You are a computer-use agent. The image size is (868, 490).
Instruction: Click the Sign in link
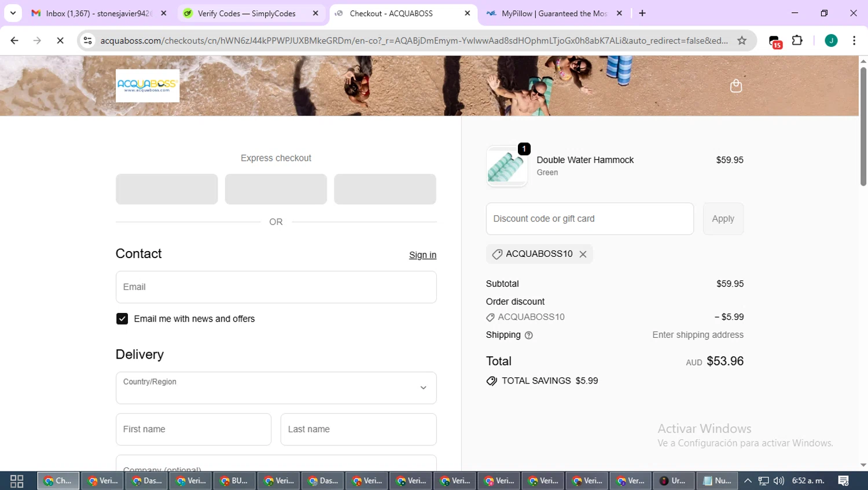422,255
